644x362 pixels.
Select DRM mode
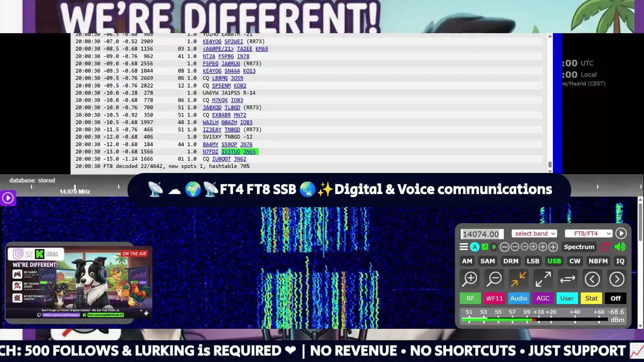(511, 261)
